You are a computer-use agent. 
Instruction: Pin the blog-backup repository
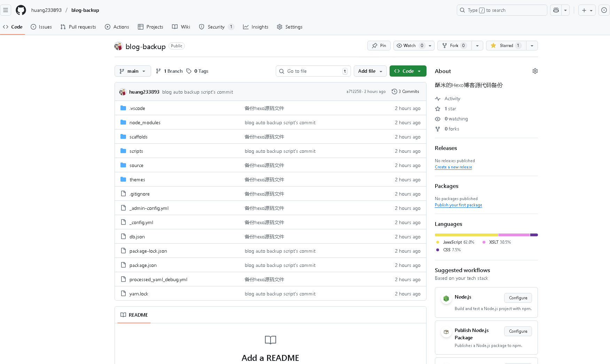click(x=379, y=46)
